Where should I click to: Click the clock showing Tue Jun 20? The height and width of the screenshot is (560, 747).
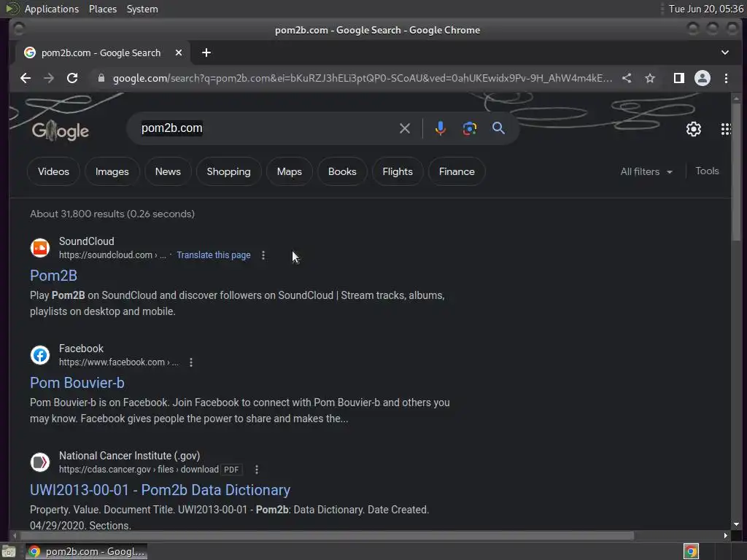click(x=705, y=9)
